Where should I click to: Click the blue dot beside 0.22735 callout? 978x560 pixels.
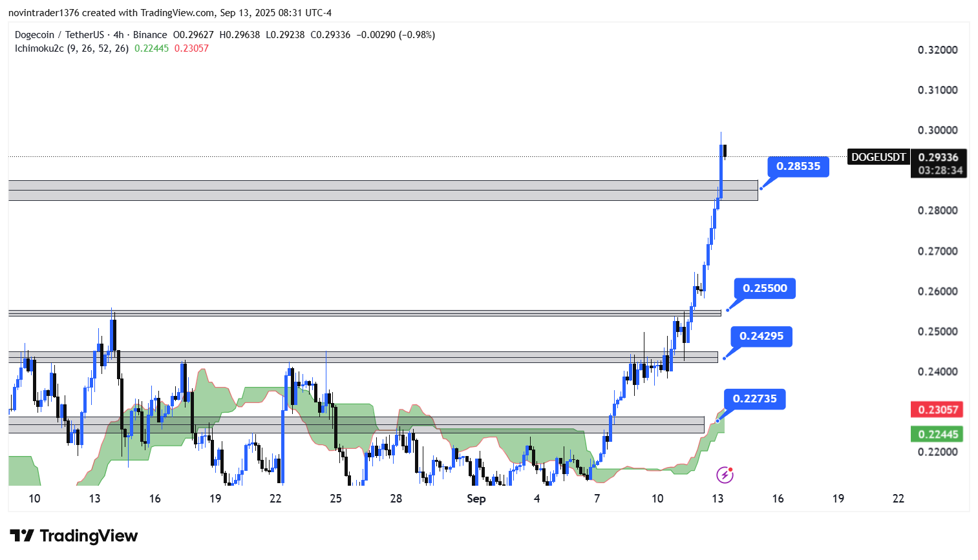tap(717, 421)
